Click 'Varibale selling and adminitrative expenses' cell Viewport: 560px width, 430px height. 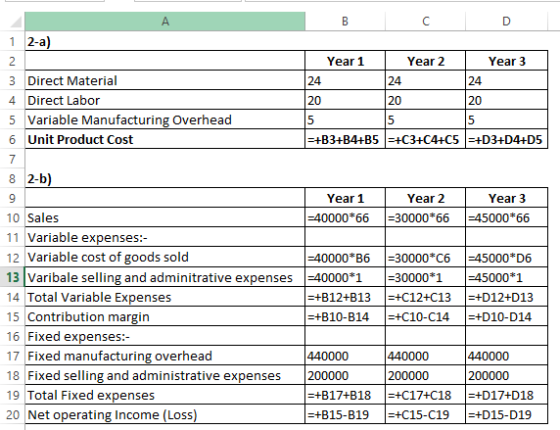coord(165,277)
